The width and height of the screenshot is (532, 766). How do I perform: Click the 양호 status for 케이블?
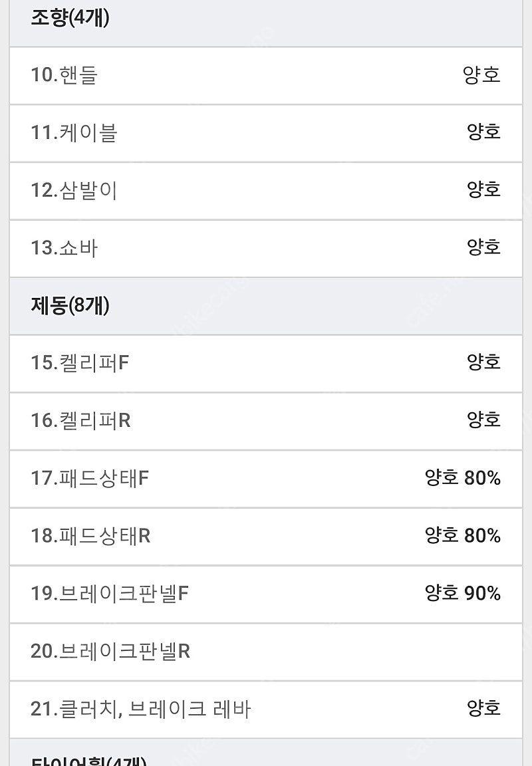click(x=483, y=132)
